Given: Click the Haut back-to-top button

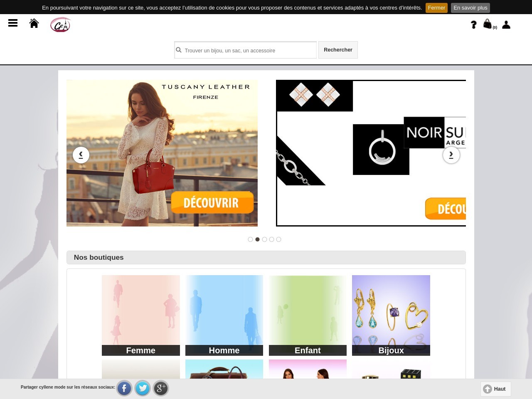Looking at the screenshot, I should (x=496, y=389).
